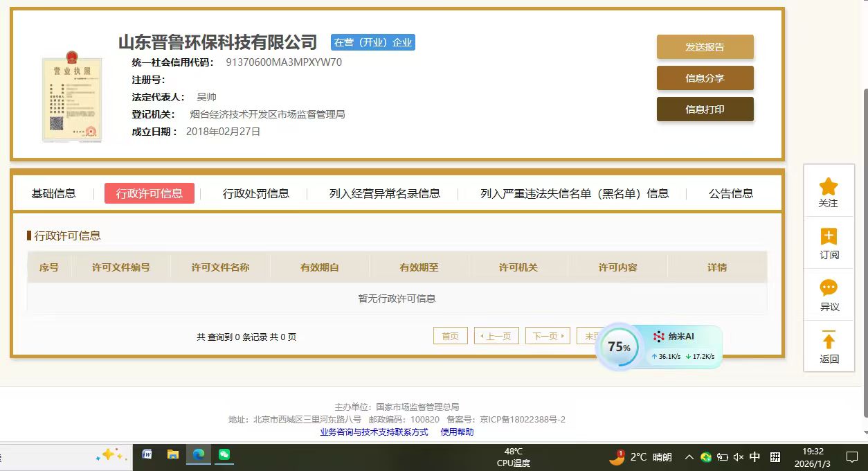Click the 异议 chat bubble icon
The height and width of the screenshot is (471, 868).
[829, 287]
